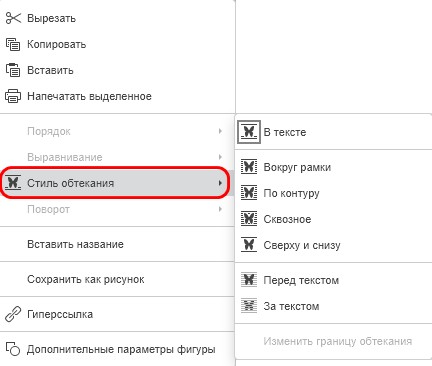432x366 pixels.
Task: Choose Вырезать from the context menu
Action: (117, 18)
